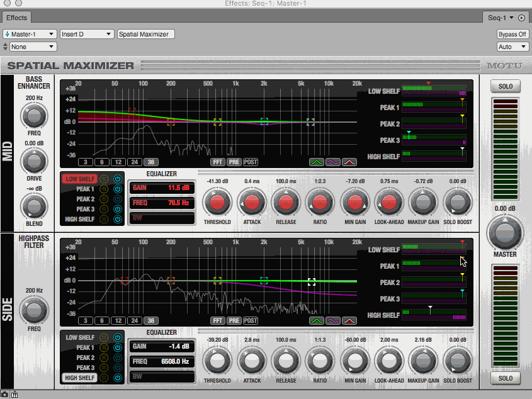
Task: Enable power for SIDE Peak 2 band
Action: 118,357
